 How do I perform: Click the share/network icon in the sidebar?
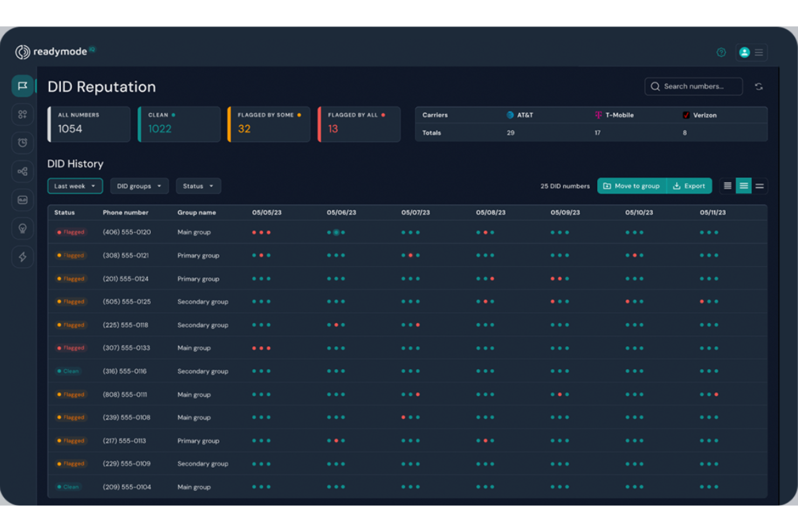point(22,171)
